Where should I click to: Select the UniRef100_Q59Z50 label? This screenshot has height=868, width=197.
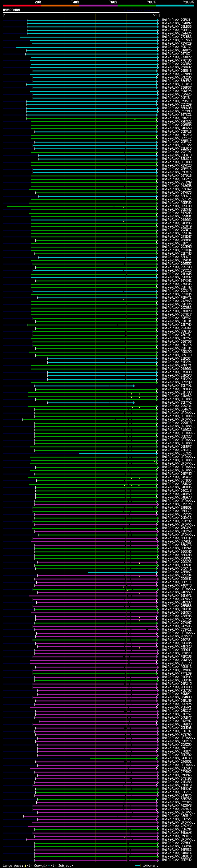pos(176,745)
